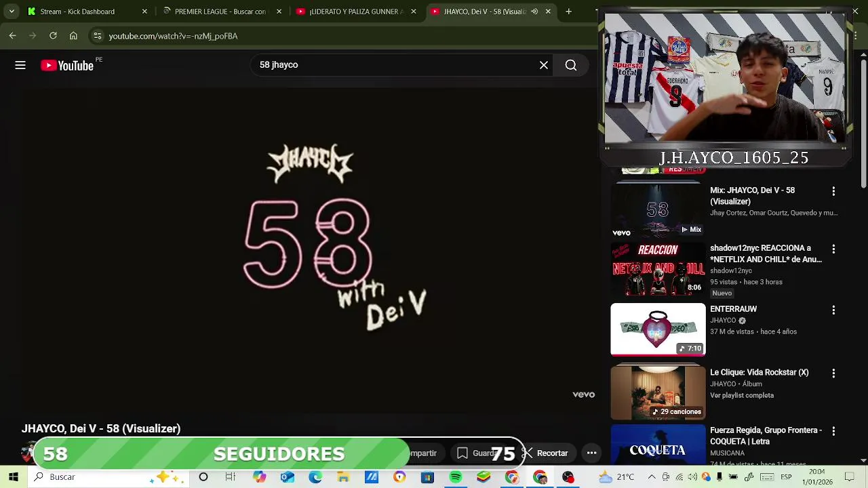Open more actions ellipsis beside Recortar

click(x=591, y=453)
